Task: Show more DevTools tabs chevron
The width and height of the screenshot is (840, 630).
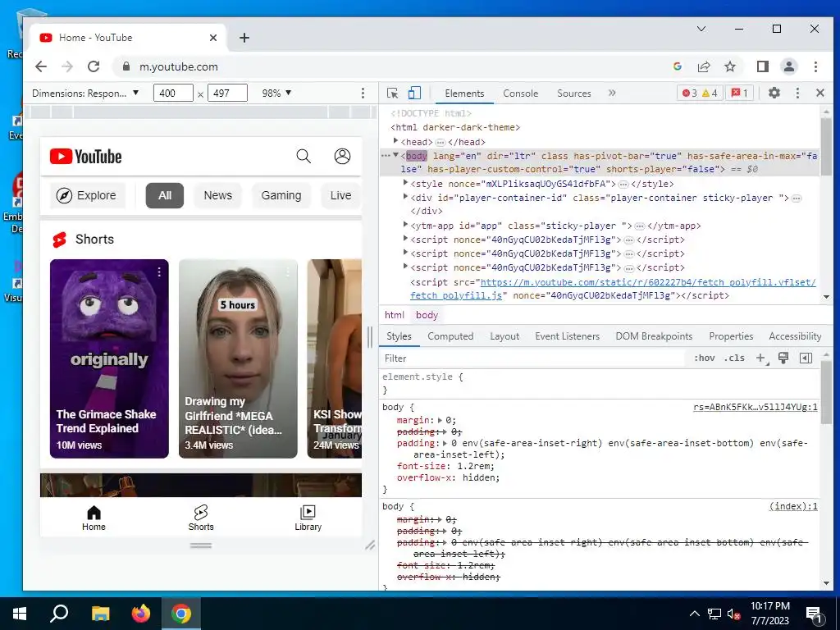Action: (x=612, y=94)
